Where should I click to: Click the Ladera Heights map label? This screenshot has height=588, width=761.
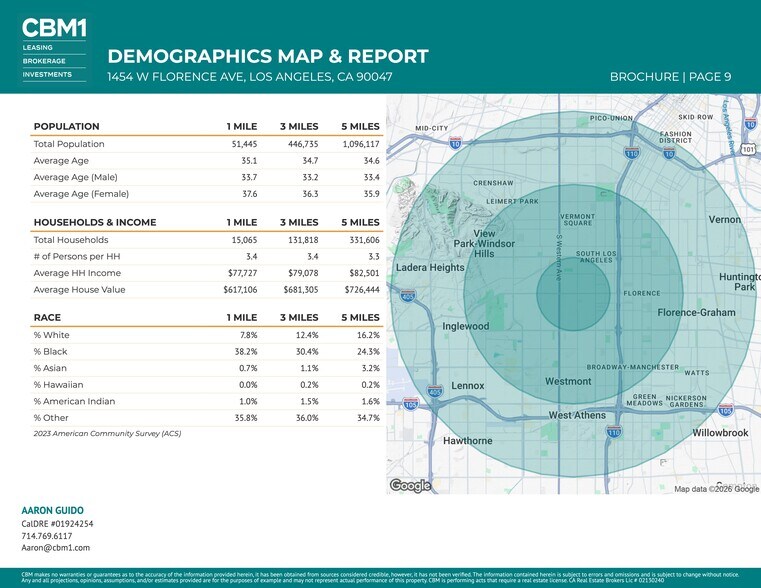click(x=430, y=267)
